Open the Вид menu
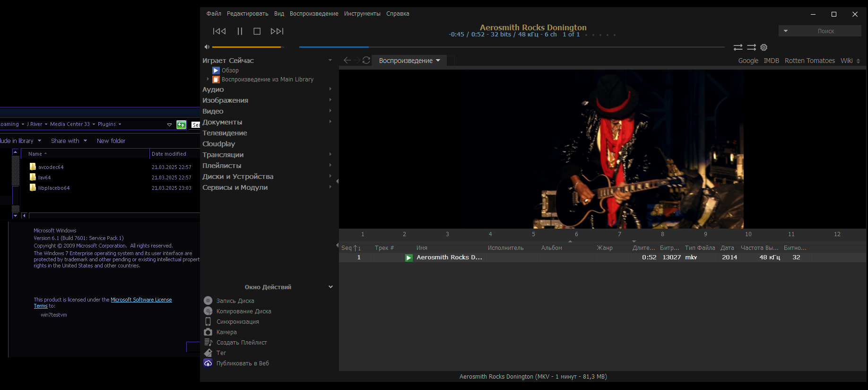Screen dimensions: 868x390 (x=279, y=14)
